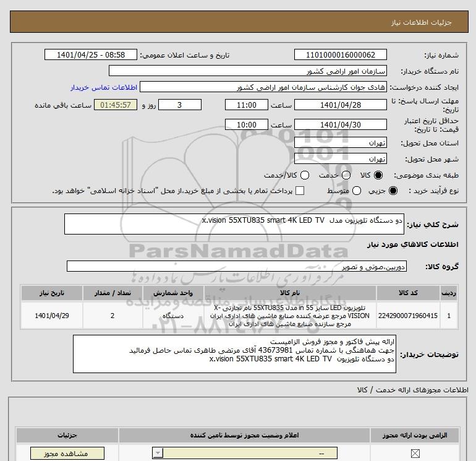
Task: Click the validity time field 10:00
Action: (247, 124)
